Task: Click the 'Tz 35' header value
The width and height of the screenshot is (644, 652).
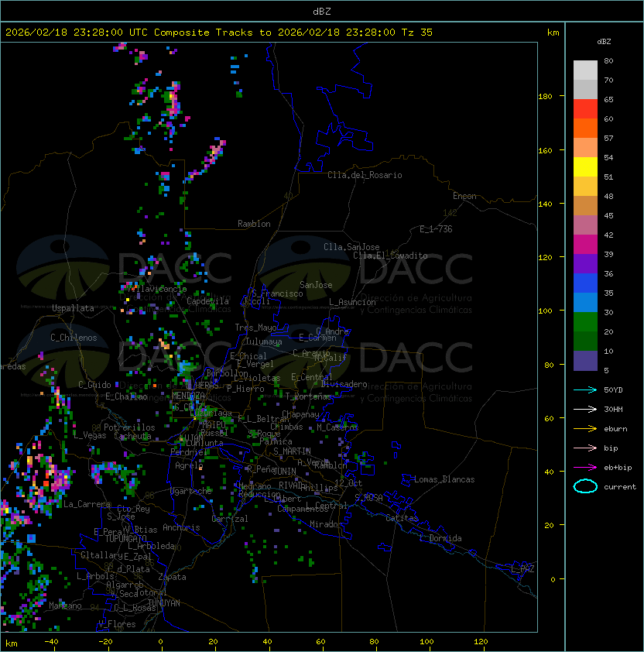Action: click(417, 33)
